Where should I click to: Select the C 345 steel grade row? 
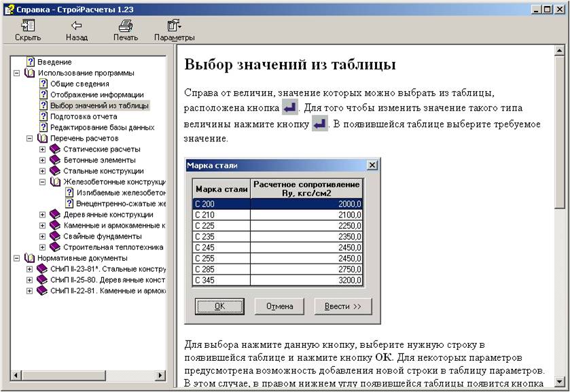277,281
